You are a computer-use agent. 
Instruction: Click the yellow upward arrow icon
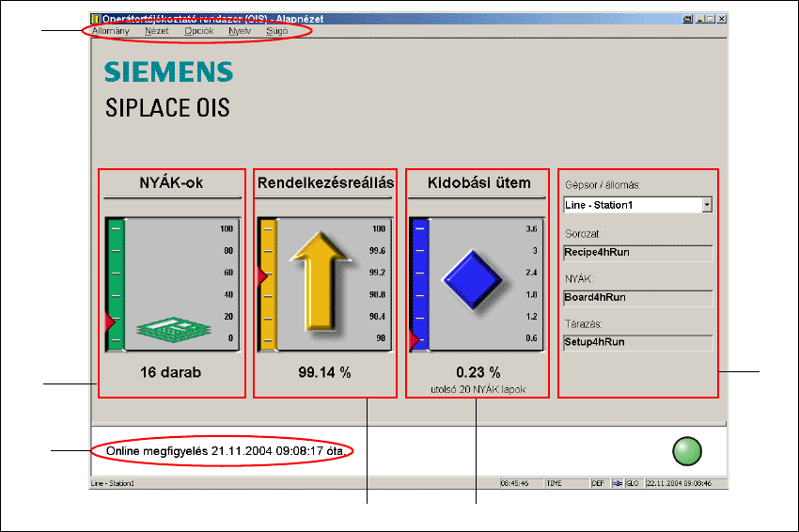321,282
